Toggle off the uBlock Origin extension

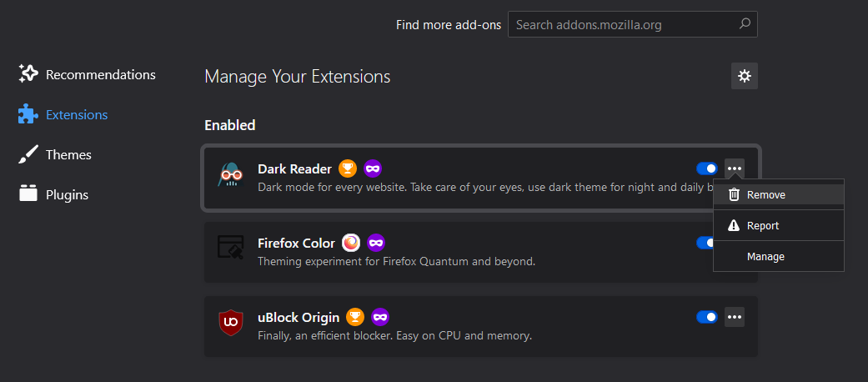(706, 317)
